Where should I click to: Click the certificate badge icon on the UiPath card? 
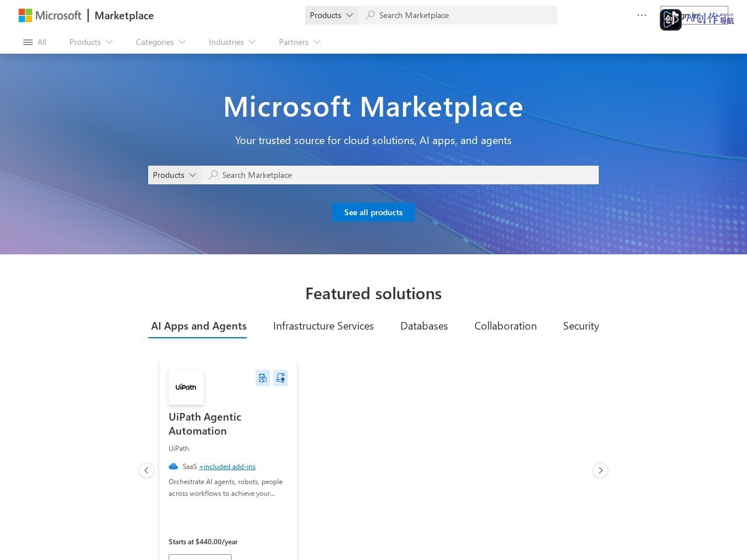click(281, 378)
